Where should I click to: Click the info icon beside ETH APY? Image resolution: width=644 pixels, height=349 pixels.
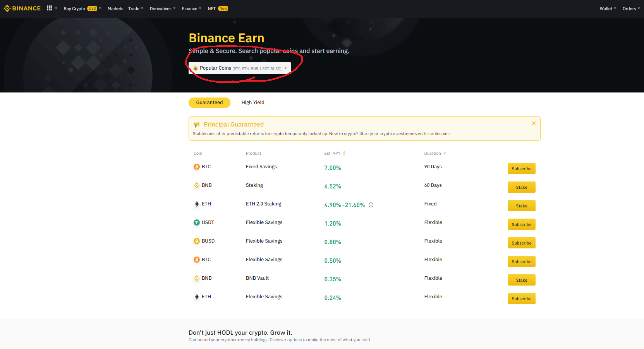click(x=371, y=205)
